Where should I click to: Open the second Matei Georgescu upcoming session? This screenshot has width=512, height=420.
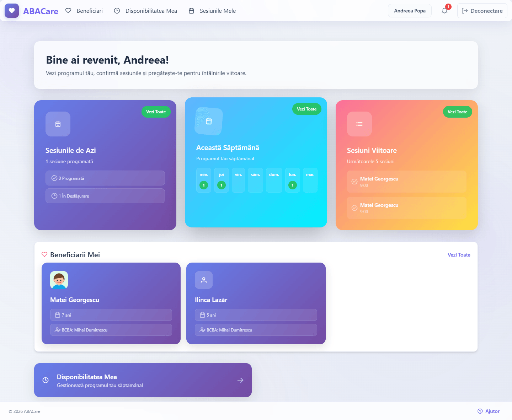click(x=407, y=208)
